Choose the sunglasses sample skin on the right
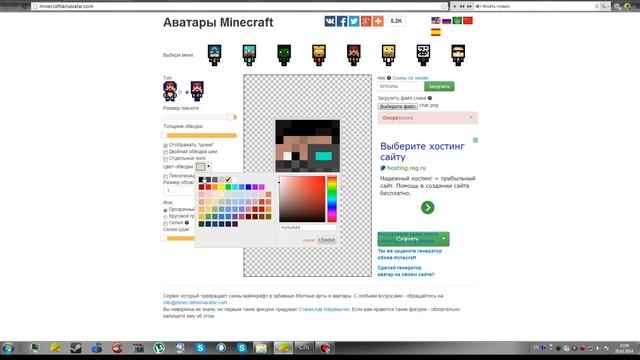640x360 pixels. [458, 55]
